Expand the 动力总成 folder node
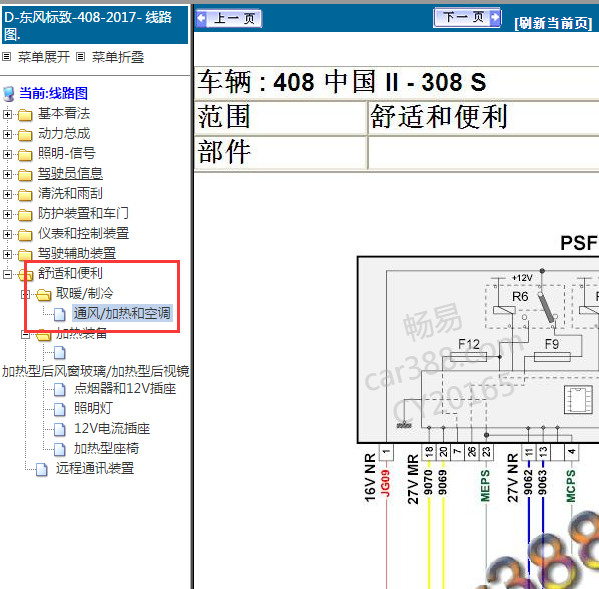This screenshot has height=589, width=599. (7, 134)
